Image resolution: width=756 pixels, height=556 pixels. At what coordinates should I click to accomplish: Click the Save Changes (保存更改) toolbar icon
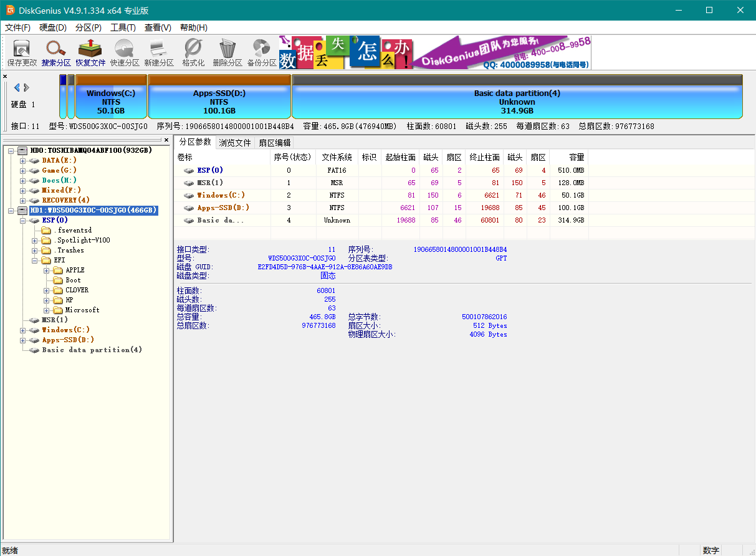pos(22,52)
